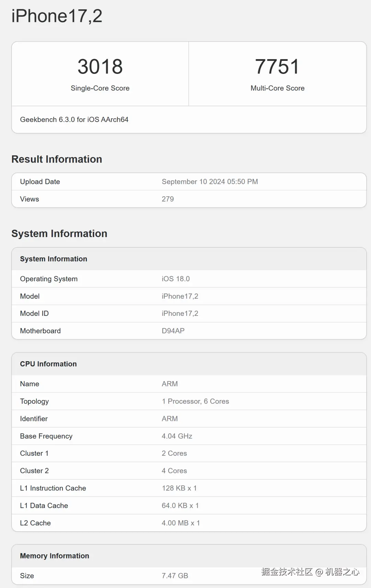This screenshot has height=588, width=371.
Task: Select the Multi-Core Score label
Action: click(277, 88)
